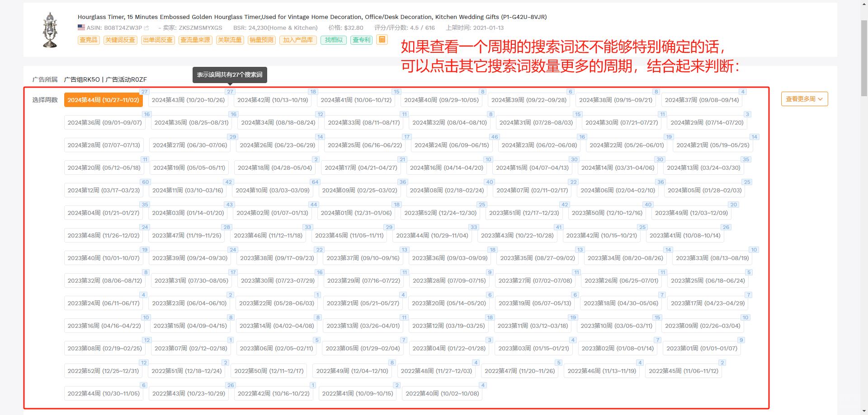Click the orange calculator icon
The height and width of the screenshot is (415, 868).
382,40
